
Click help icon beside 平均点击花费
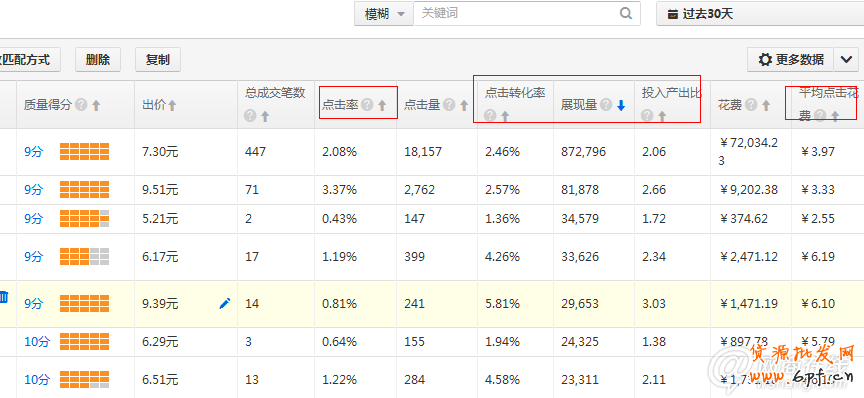820,116
